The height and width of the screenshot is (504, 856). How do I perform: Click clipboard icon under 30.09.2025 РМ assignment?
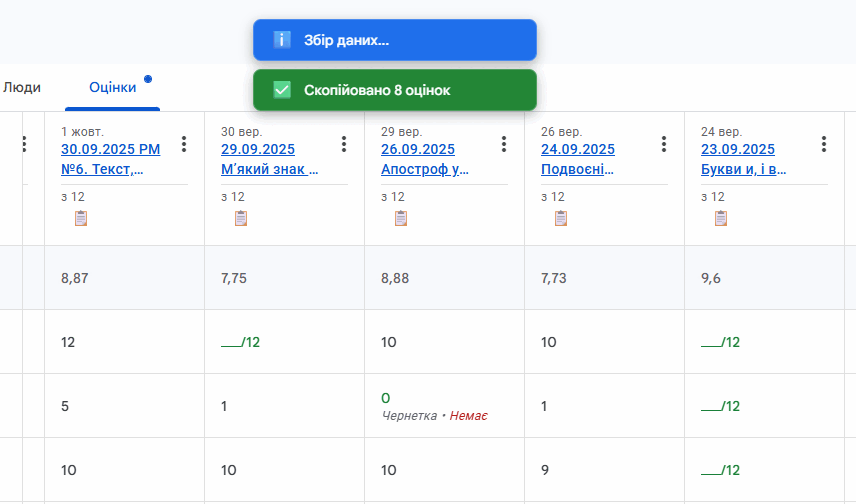coord(81,218)
